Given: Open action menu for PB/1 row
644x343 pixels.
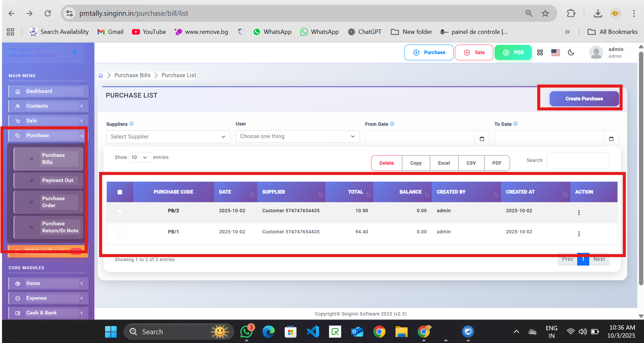Looking at the screenshot, I should pyautogui.click(x=579, y=234).
